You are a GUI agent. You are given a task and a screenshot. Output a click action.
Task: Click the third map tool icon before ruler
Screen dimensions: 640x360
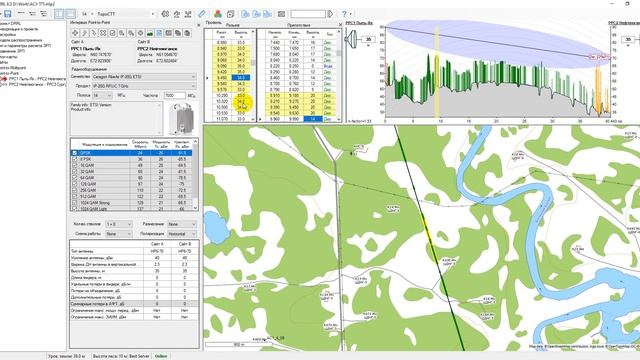[188, 14]
